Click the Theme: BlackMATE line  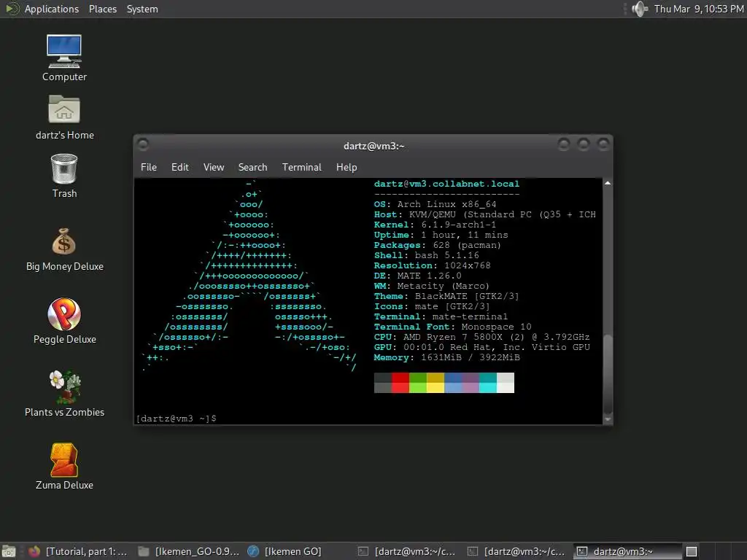tap(446, 296)
